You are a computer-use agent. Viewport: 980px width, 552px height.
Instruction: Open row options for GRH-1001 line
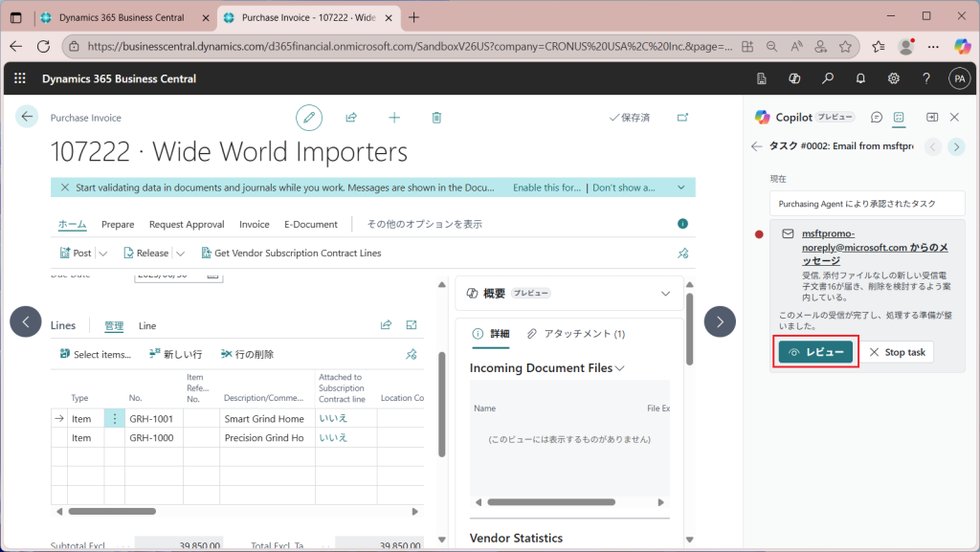tap(115, 418)
